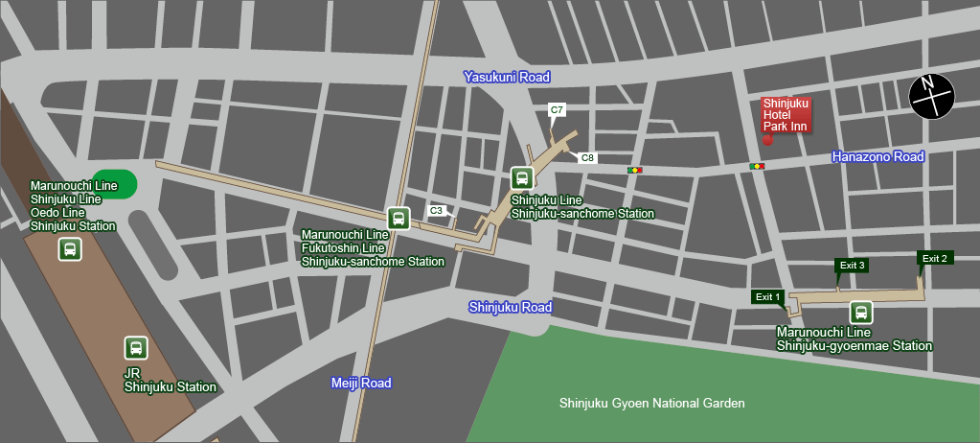
Task: Select the Exit 1 label
Action: [768, 296]
